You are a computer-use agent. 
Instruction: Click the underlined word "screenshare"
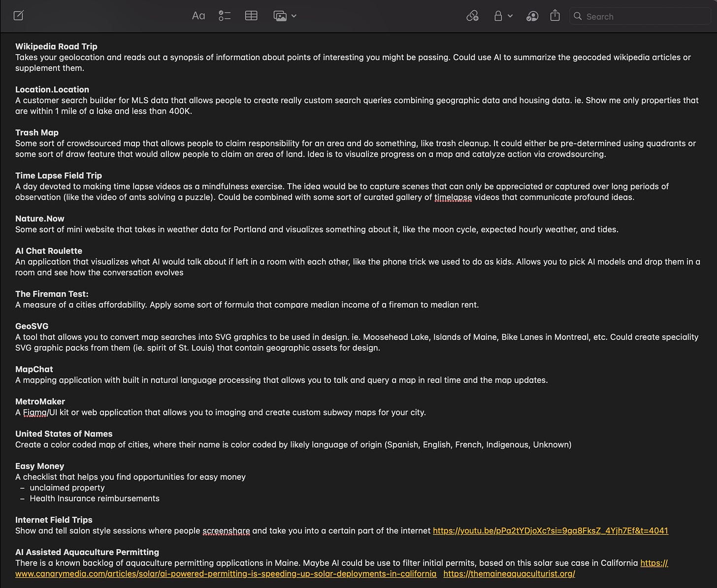pyautogui.click(x=226, y=530)
